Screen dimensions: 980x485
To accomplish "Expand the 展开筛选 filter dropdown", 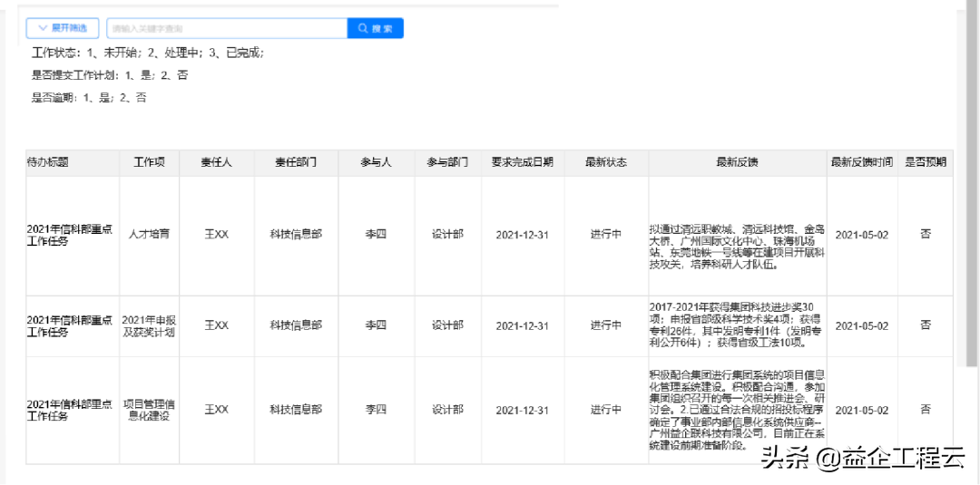I will [x=63, y=28].
